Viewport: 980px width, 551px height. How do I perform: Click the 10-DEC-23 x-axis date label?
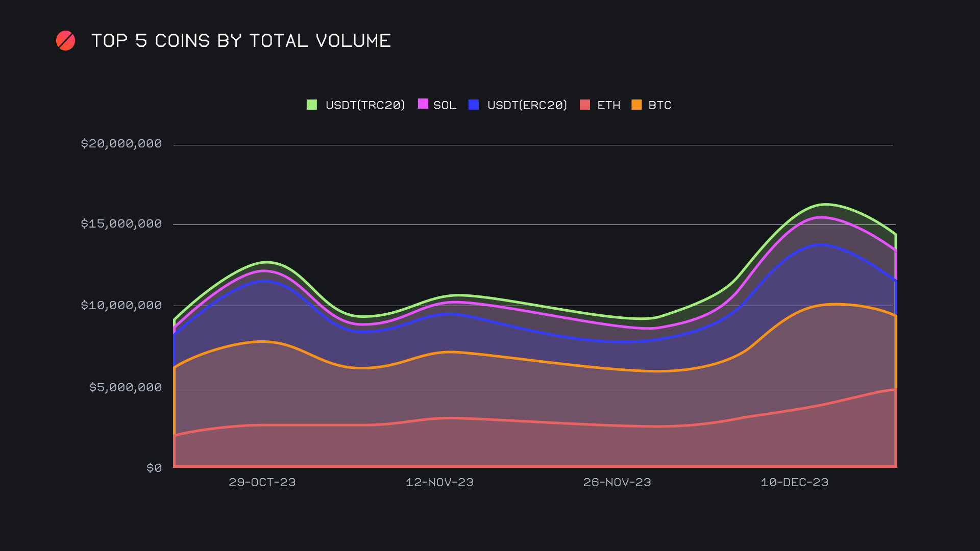click(794, 482)
